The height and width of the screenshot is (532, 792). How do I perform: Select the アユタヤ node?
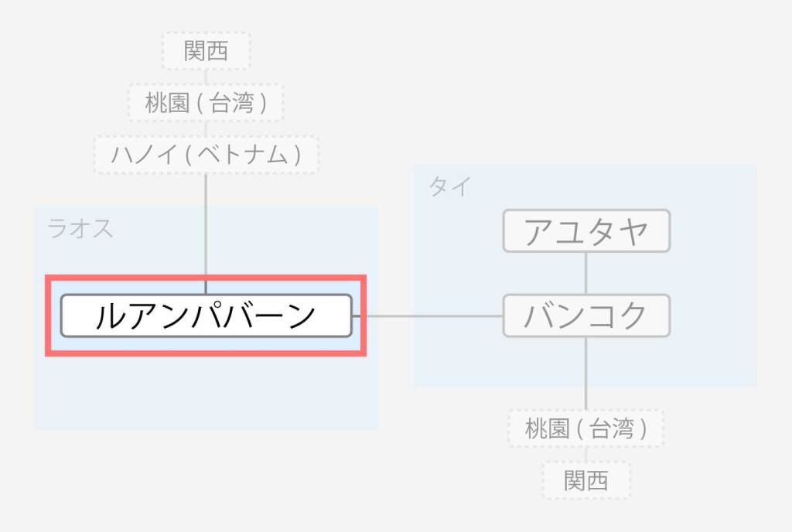586,230
